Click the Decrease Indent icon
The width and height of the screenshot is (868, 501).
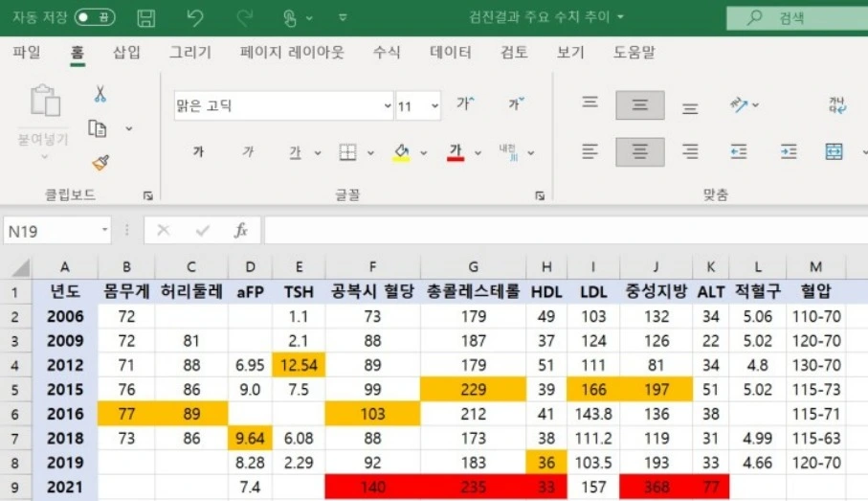point(739,151)
